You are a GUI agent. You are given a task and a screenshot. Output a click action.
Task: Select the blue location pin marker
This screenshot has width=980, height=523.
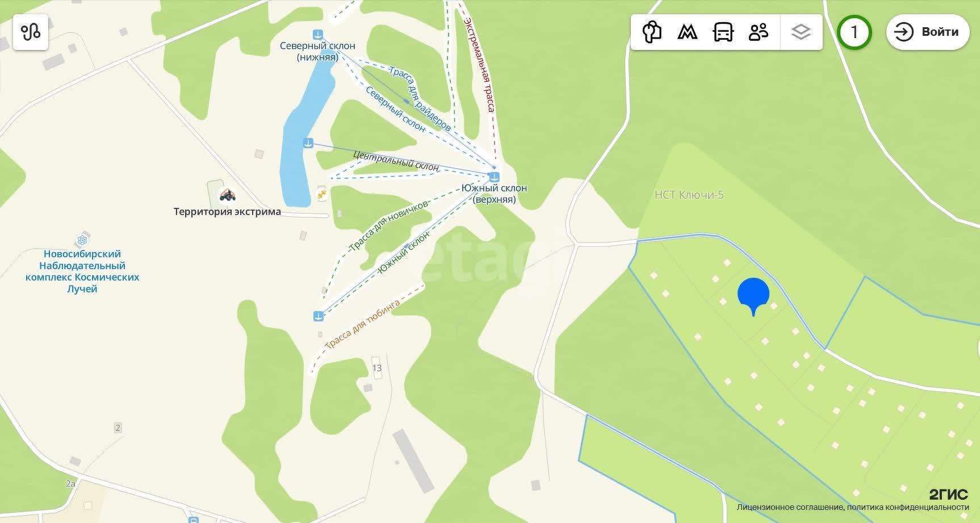pyautogui.click(x=753, y=296)
